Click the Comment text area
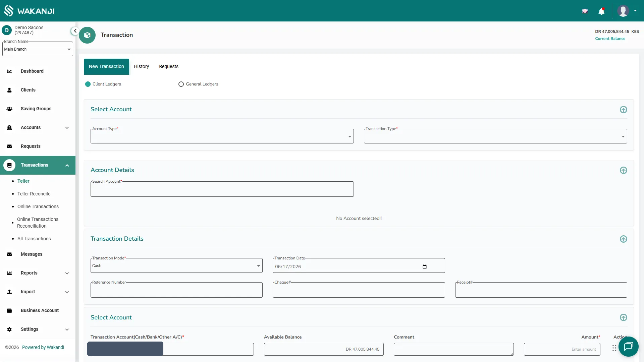This screenshot has width=644, height=362. click(454, 349)
